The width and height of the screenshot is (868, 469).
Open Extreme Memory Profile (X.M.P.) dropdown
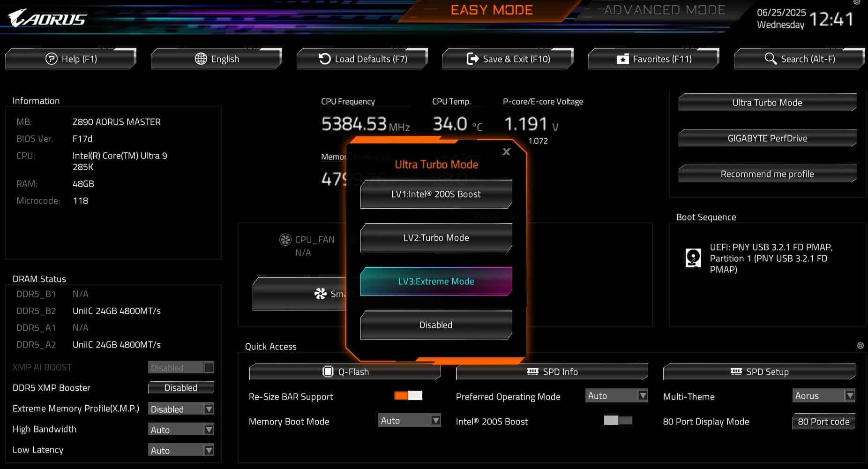pos(208,408)
